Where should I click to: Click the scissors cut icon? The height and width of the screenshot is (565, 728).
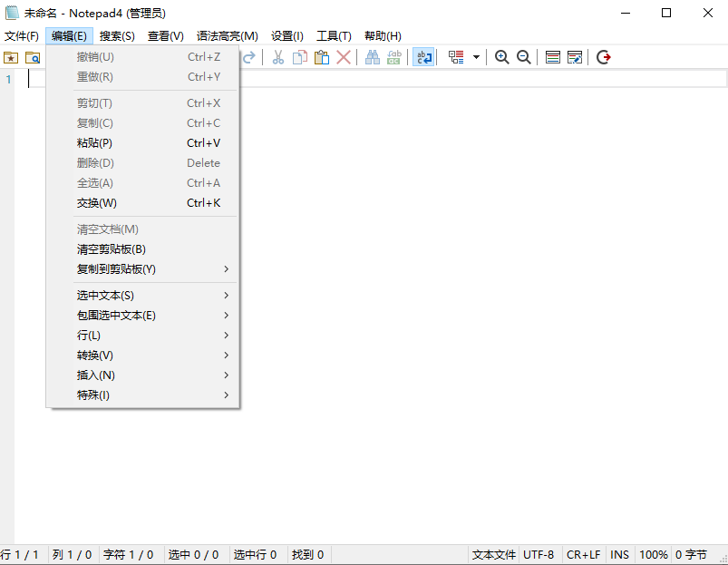pos(278,57)
